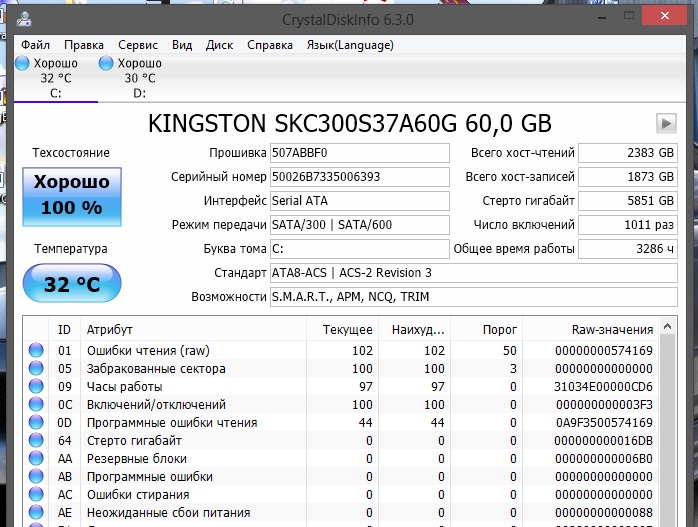698x527 pixels.
Task: Open the Файл menu
Action: click(x=35, y=45)
